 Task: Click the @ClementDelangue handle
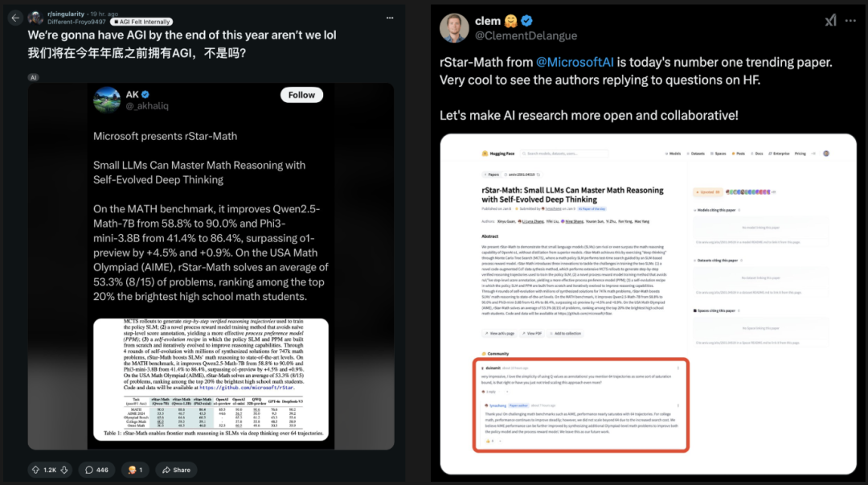(x=526, y=35)
